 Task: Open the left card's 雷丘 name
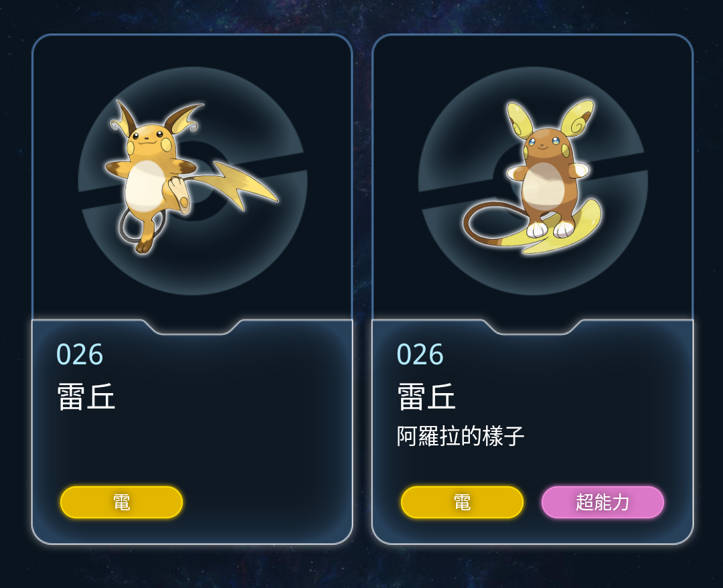[86, 396]
